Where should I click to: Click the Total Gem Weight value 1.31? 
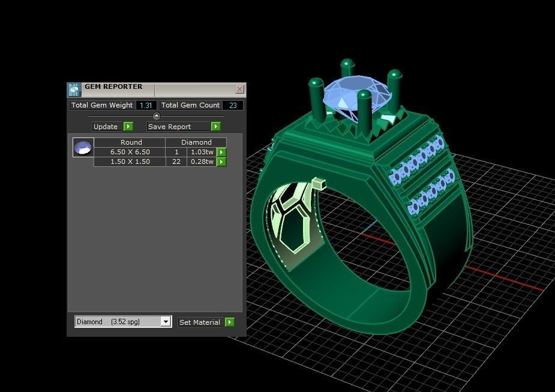(146, 105)
